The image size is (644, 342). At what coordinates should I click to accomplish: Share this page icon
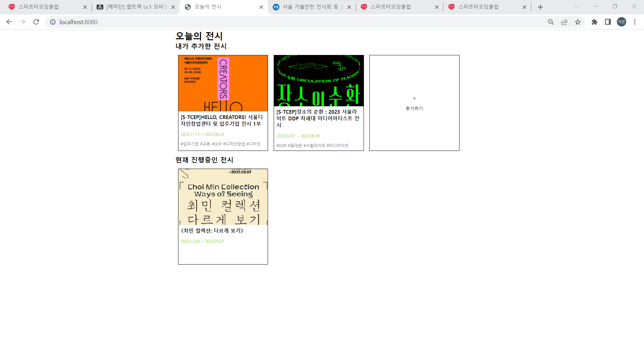(564, 22)
